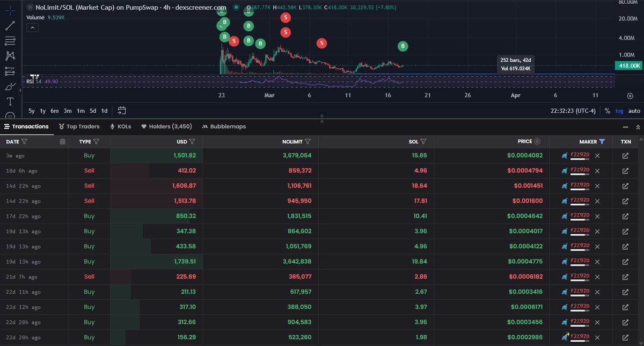Click the latest buy marker on chart
This screenshot has height=346, width=644.
403,46
